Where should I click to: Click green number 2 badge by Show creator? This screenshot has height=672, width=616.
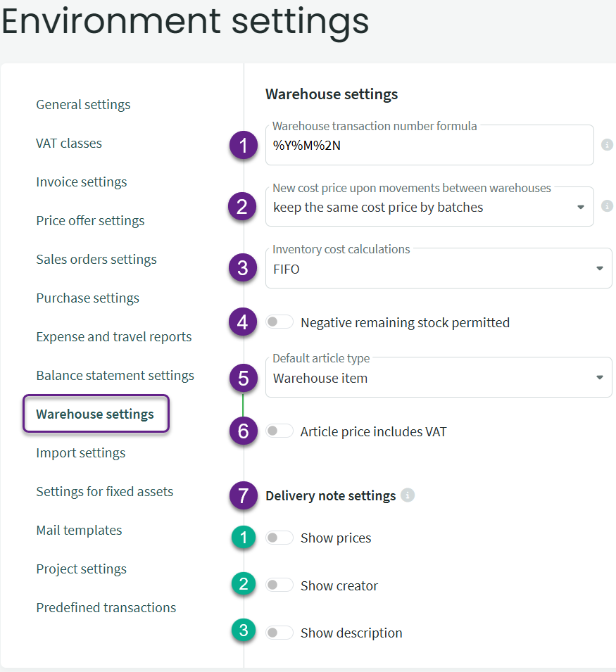244,584
